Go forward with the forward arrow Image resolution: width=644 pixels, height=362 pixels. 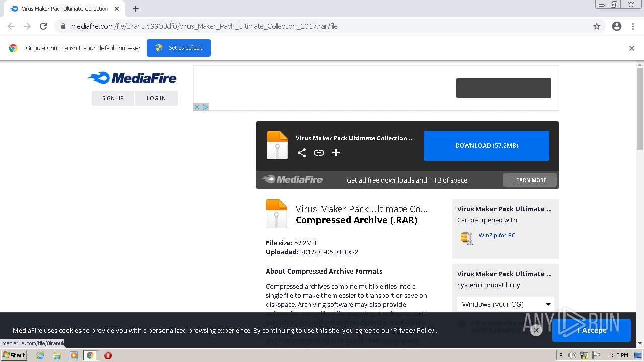point(27,26)
